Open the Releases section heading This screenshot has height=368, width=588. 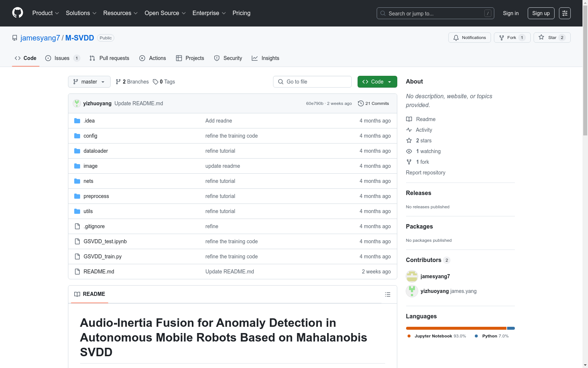click(x=419, y=193)
